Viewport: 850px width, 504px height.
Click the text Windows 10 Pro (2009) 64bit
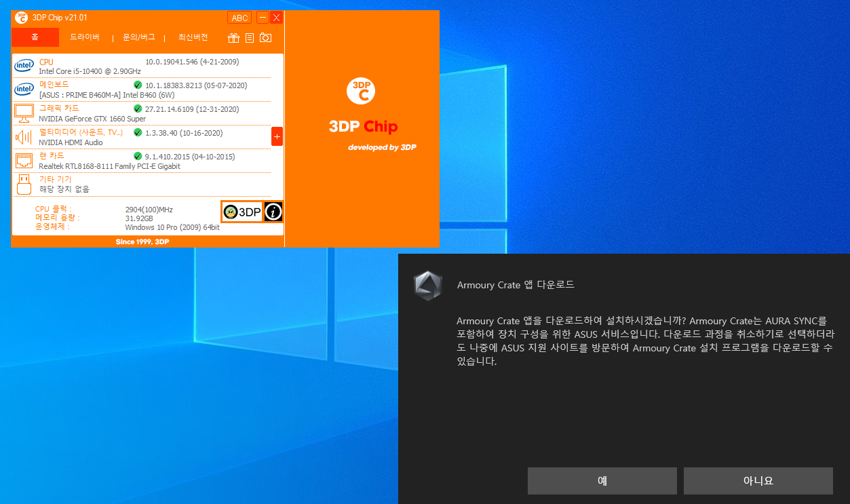coord(172,227)
